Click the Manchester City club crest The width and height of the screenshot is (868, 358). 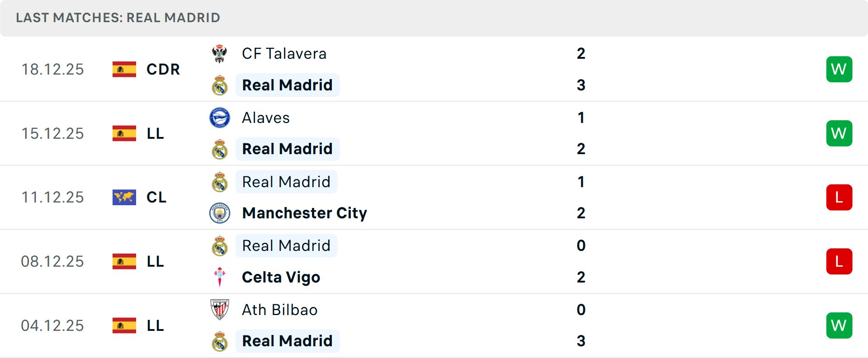tap(220, 213)
